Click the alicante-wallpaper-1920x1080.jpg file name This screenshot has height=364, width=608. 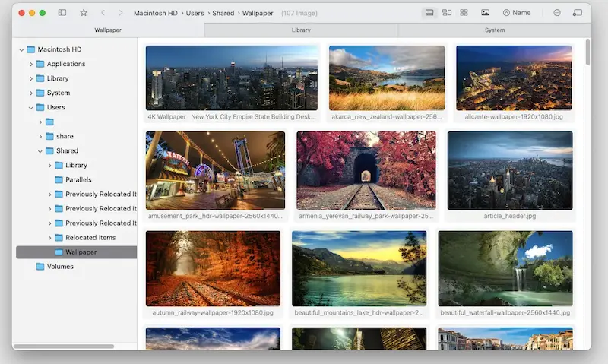tap(514, 116)
